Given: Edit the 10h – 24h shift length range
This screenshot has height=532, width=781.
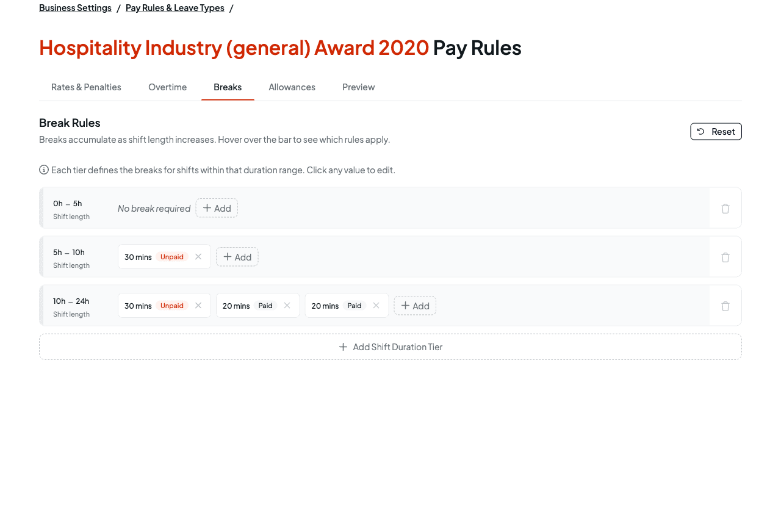Looking at the screenshot, I should [71, 301].
